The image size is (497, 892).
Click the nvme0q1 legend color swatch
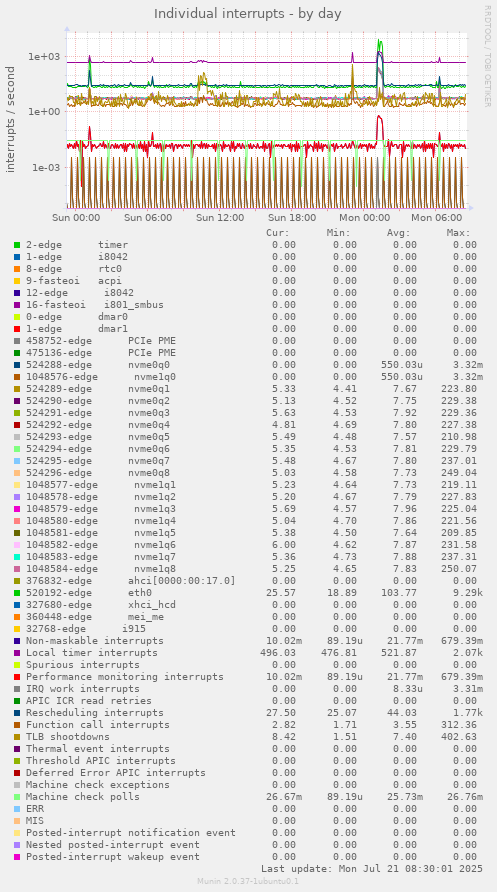click(x=16, y=389)
